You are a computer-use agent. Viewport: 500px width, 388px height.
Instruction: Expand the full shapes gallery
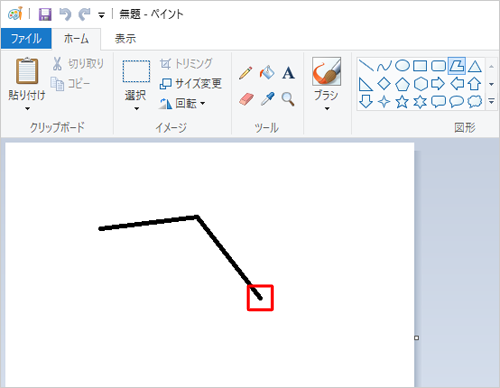coord(492,101)
